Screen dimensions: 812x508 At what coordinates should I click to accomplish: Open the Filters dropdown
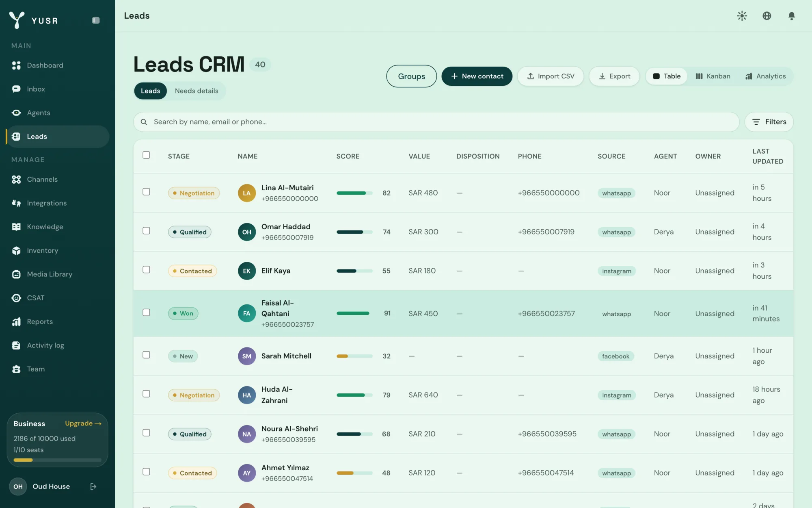pos(769,122)
